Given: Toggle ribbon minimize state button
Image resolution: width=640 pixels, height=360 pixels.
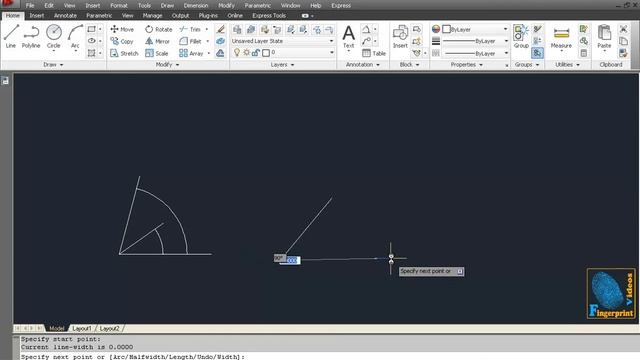Looking at the screenshot, I should pyautogui.click(x=305, y=16).
